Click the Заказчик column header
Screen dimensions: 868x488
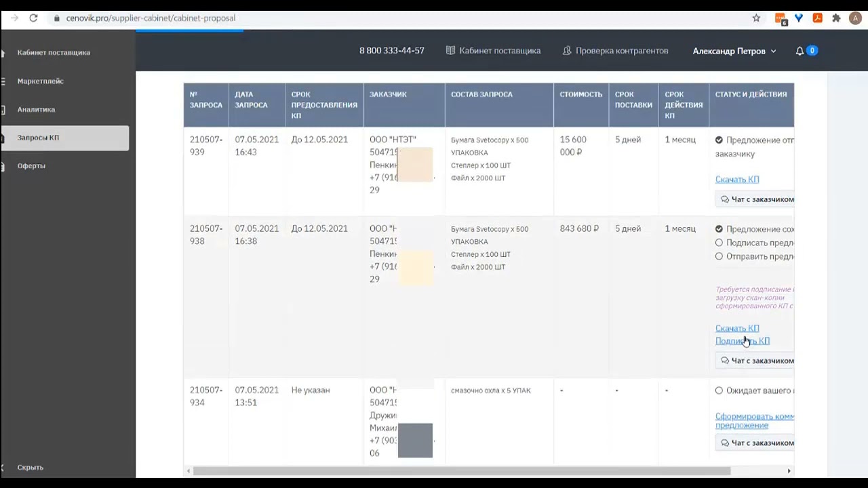click(x=404, y=105)
